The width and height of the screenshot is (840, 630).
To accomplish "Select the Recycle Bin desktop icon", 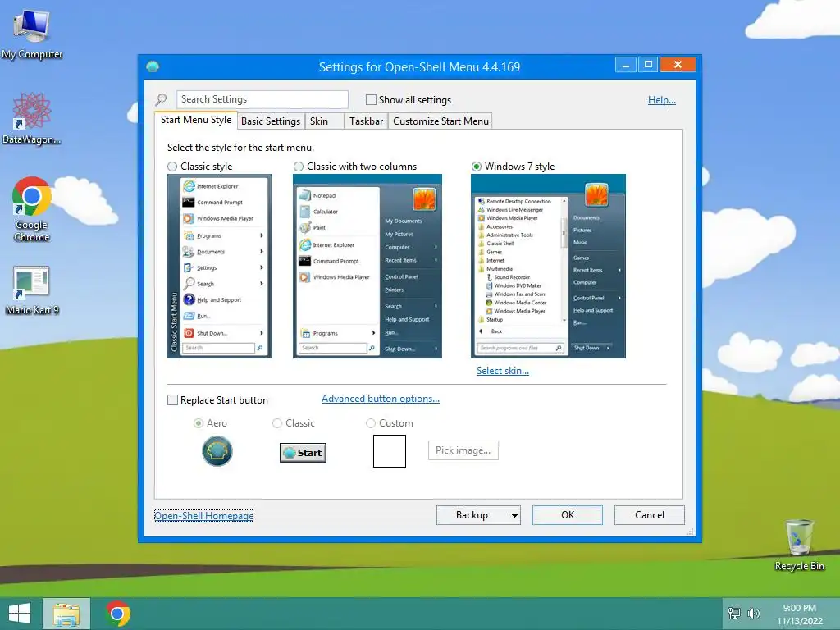I will click(x=799, y=545).
